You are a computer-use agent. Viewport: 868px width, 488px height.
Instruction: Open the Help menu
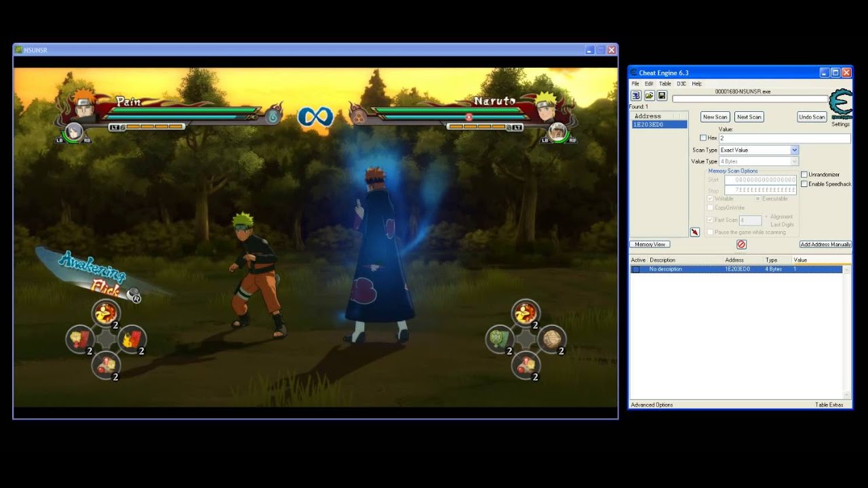pos(696,83)
